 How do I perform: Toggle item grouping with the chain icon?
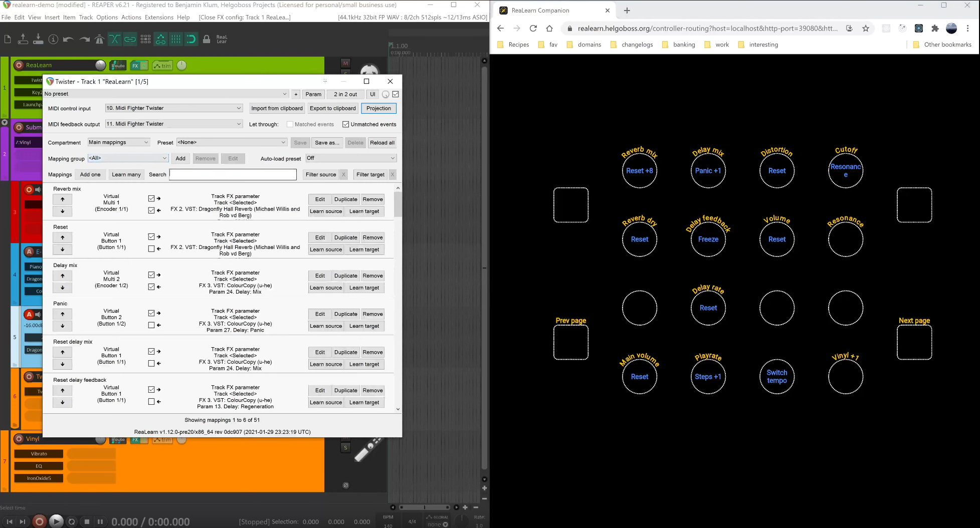click(x=130, y=39)
